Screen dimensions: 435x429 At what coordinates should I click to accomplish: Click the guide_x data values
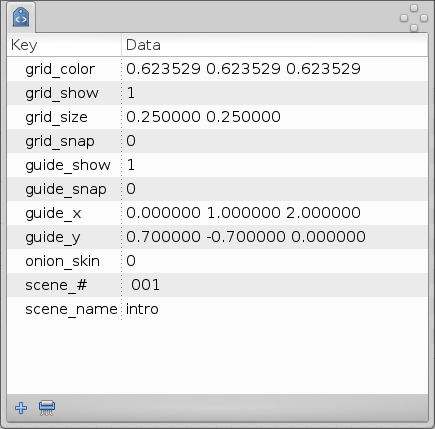click(243, 213)
